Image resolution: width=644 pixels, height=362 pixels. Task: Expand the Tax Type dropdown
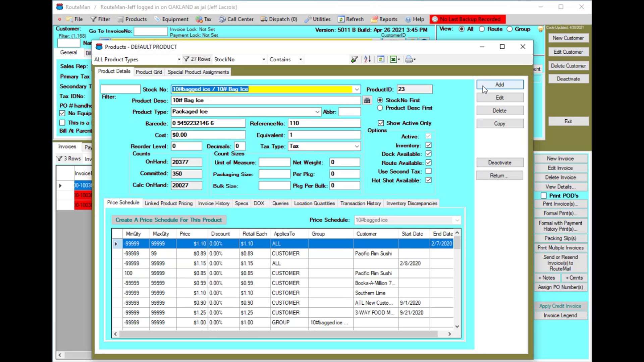click(357, 146)
